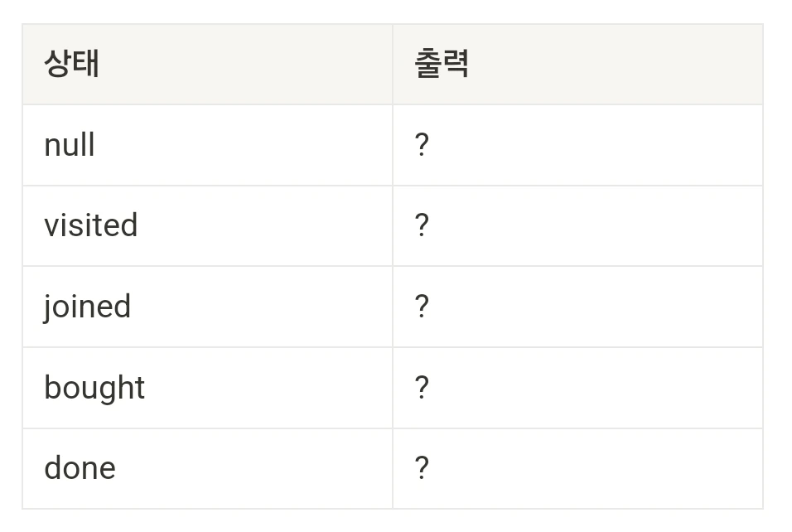Click the word visited in table
Image resolution: width=792 pixels, height=532 pixels.
click(90, 225)
